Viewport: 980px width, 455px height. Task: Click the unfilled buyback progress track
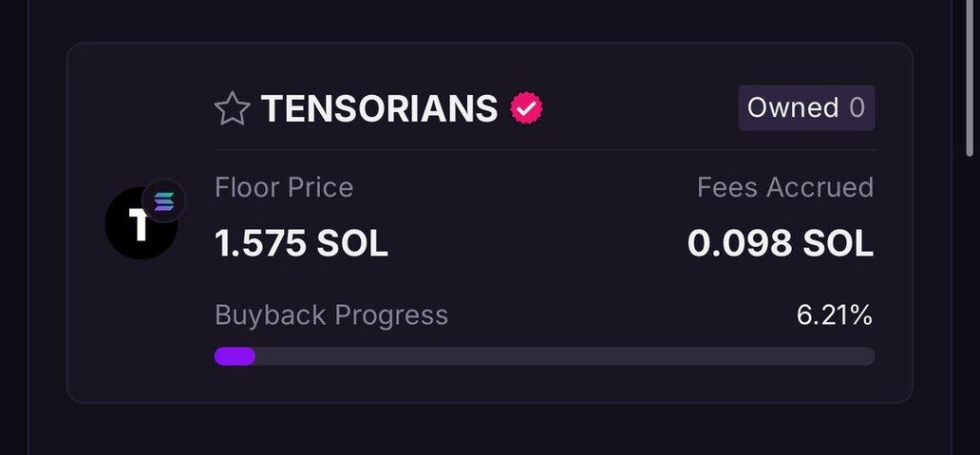564,356
